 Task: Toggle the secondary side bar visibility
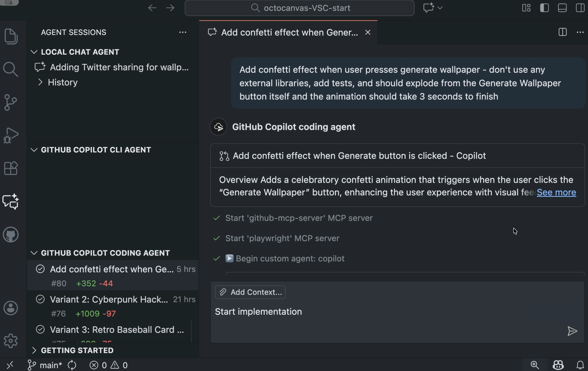coord(580,8)
